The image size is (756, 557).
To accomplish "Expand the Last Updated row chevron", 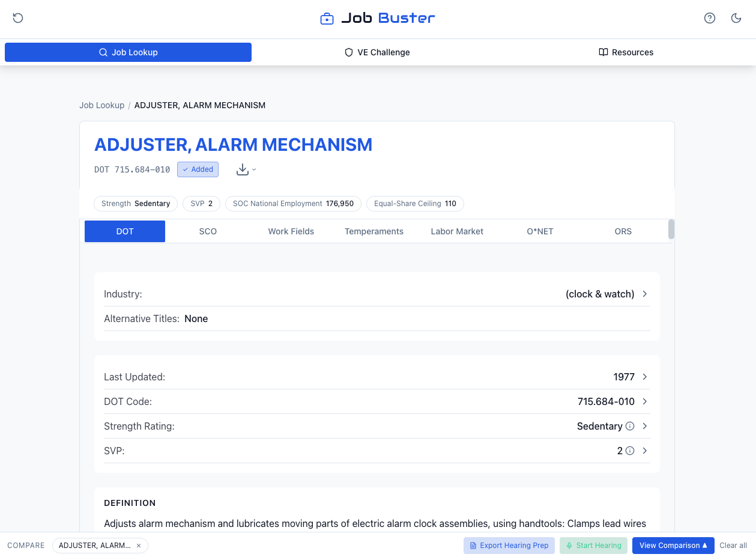I will pos(645,377).
